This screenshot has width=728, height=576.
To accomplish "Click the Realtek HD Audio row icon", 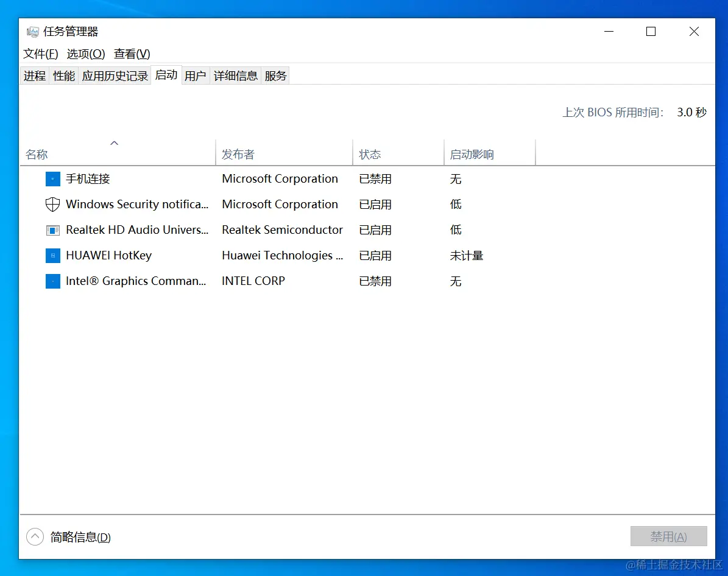I will 53,230.
